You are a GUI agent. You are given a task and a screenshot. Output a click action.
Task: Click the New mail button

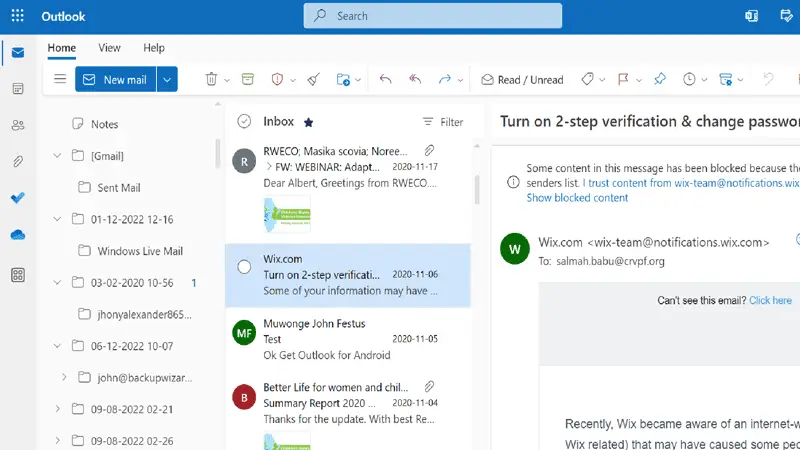tap(116, 79)
